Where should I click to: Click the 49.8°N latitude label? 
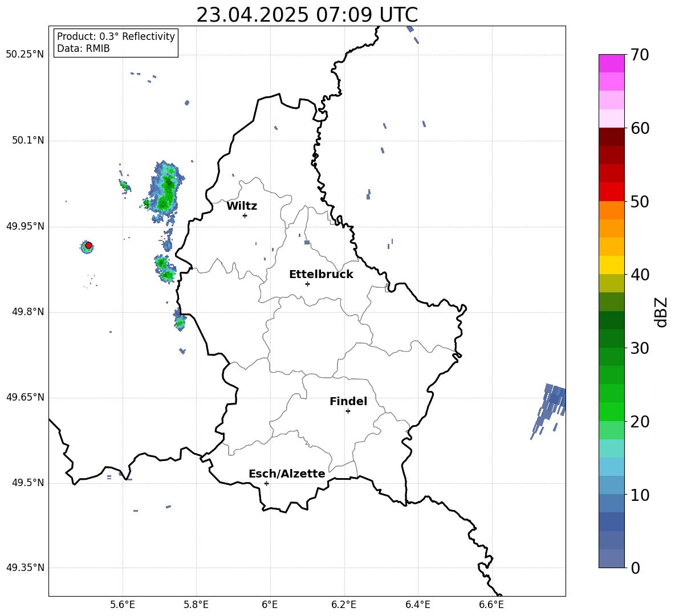(28, 312)
